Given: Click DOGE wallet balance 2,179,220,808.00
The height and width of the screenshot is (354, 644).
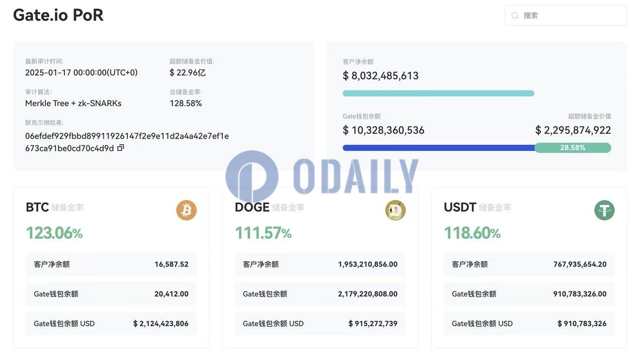Looking at the screenshot, I should click(x=368, y=294).
